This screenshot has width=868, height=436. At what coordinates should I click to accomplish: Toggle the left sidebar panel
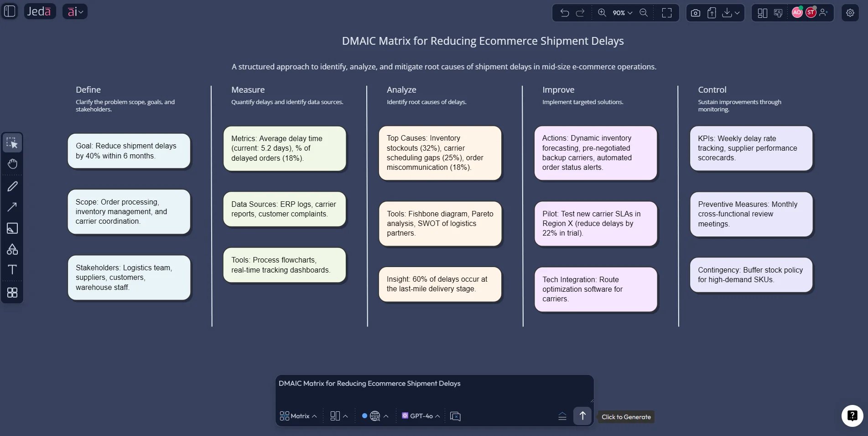[10, 11]
